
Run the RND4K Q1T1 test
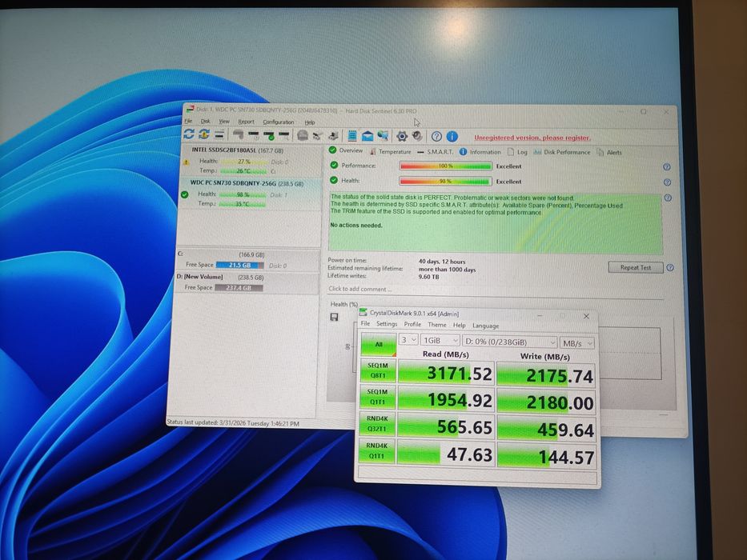tap(377, 451)
